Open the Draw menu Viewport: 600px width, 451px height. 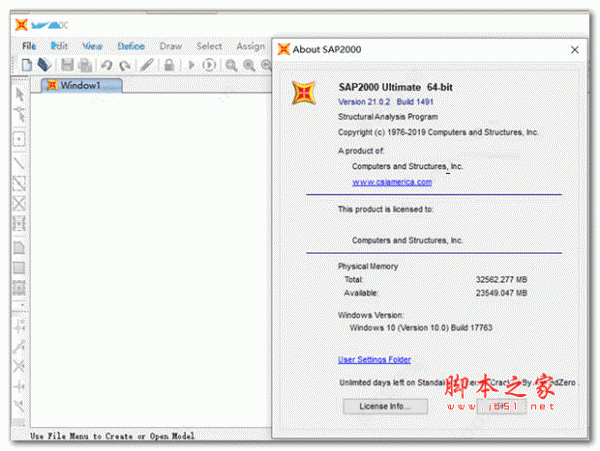tap(171, 46)
